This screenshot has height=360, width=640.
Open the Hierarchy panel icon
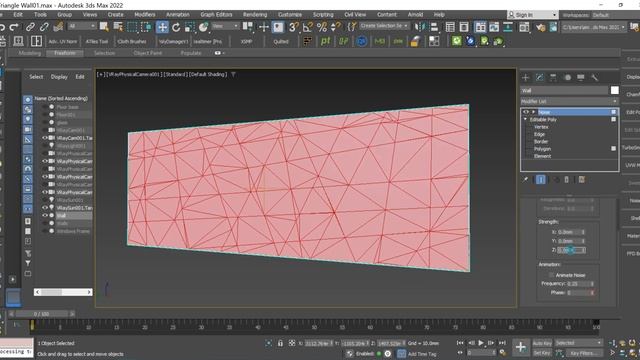click(553, 77)
